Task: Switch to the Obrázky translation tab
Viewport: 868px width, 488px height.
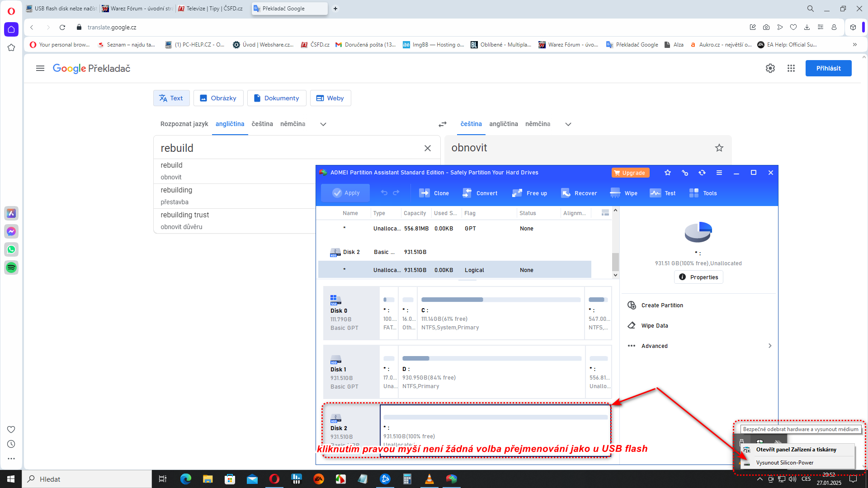Action: [218, 98]
